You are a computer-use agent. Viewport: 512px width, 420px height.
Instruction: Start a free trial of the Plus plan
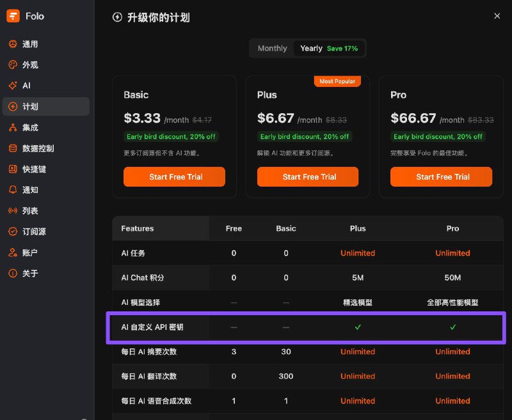pyautogui.click(x=308, y=176)
